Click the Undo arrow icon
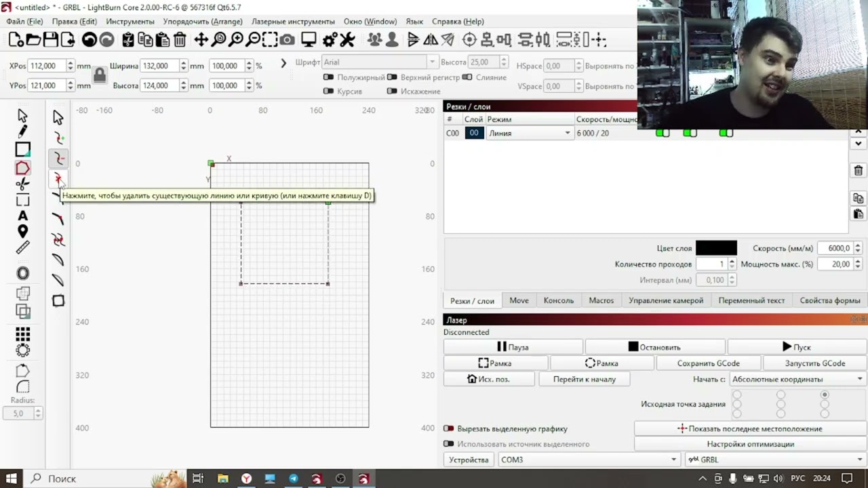The width and height of the screenshot is (868, 488). pos(89,40)
